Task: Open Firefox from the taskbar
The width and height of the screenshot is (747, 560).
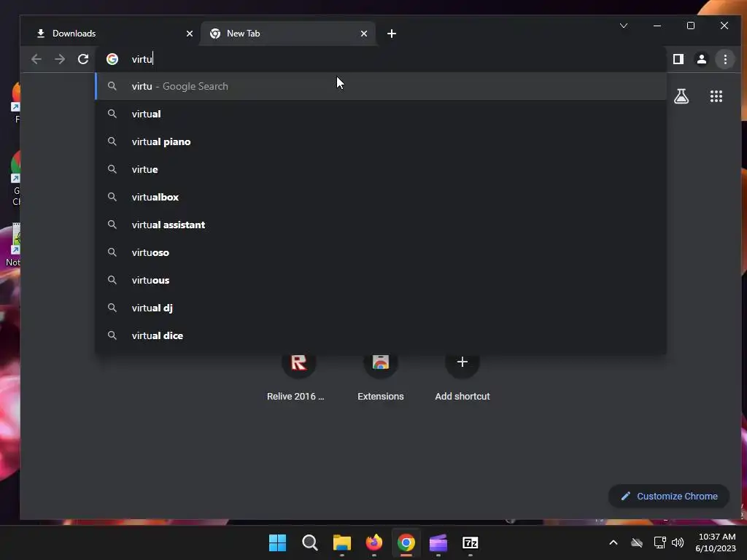Action: click(x=374, y=542)
